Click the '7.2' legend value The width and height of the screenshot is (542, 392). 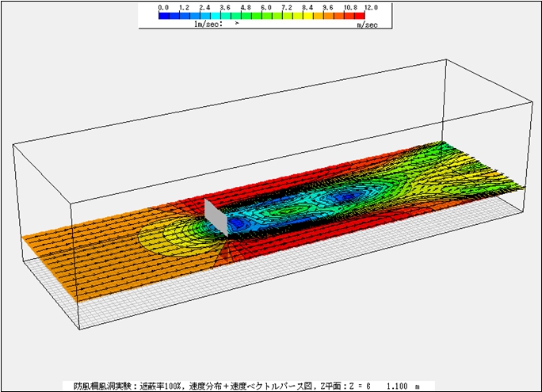pos(288,8)
